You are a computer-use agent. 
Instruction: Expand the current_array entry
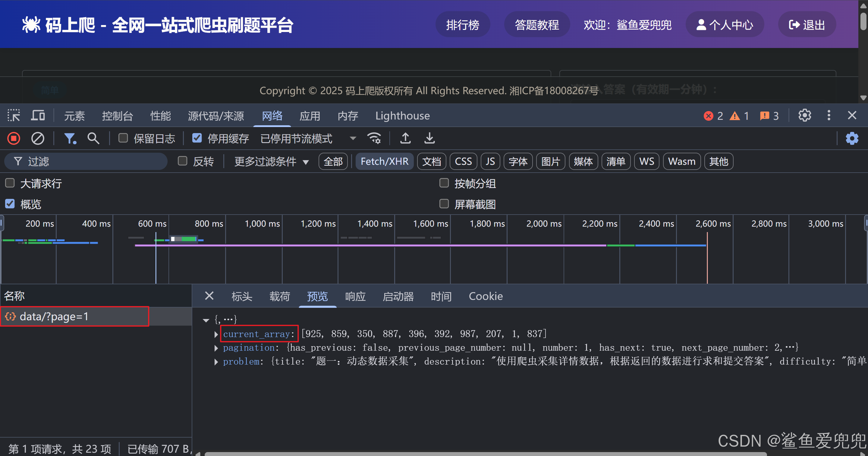pos(216,334)
